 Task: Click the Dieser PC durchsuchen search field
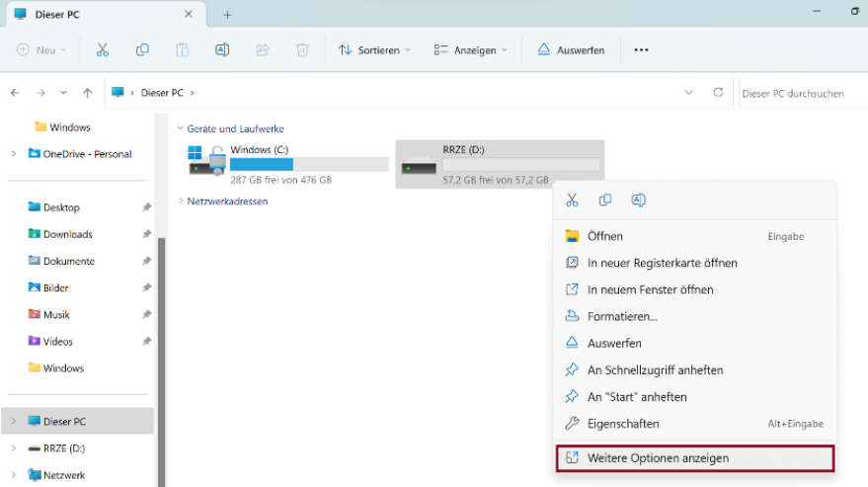click(800, 93)
